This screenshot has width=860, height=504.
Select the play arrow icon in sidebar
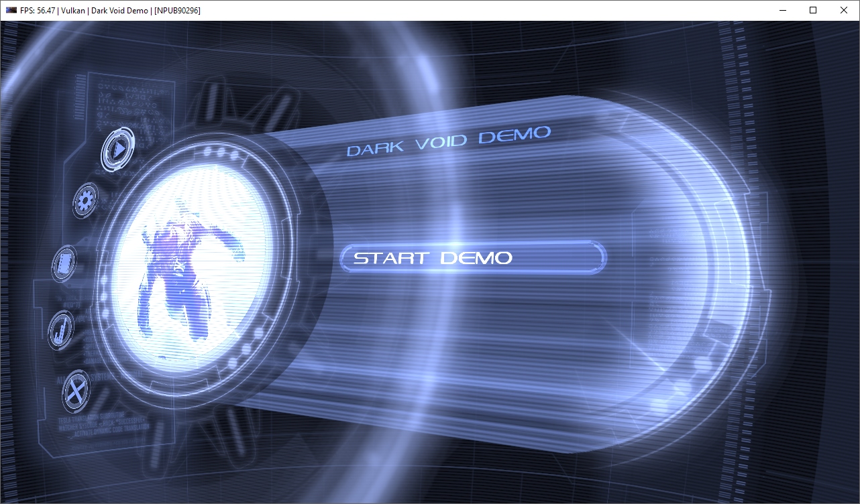coord(117,149)
